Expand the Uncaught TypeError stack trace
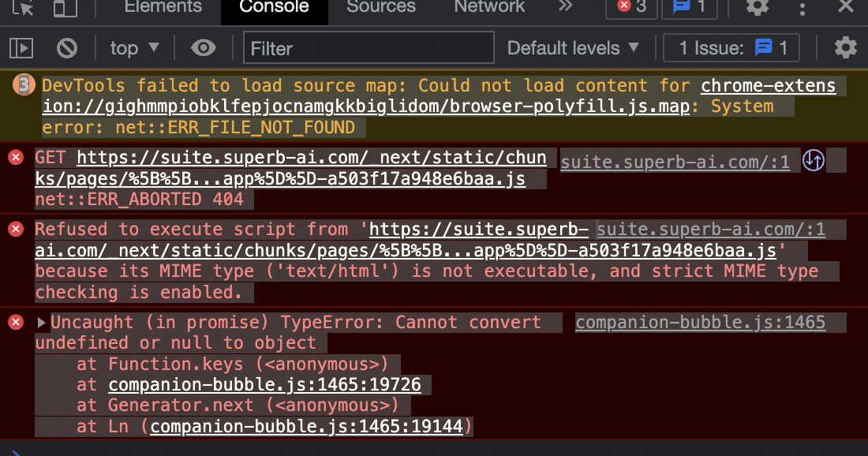Viewport: 868px width, 456px height. tap(42, 322)
